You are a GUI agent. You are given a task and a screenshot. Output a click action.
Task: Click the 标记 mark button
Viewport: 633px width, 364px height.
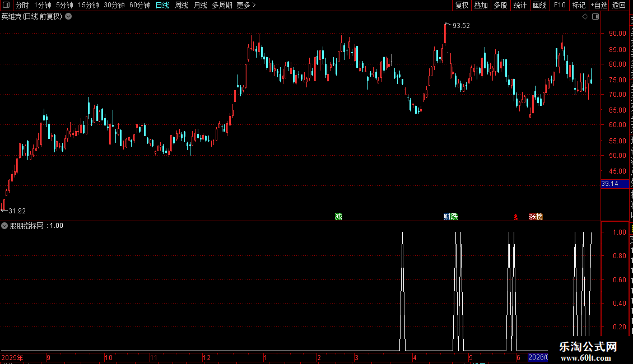579,5
